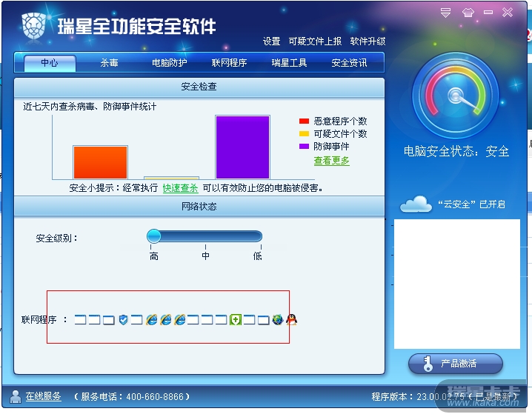The image size is (532, 417).
Task: Open the main menu dropdown icon
Action: click(445, 13)
